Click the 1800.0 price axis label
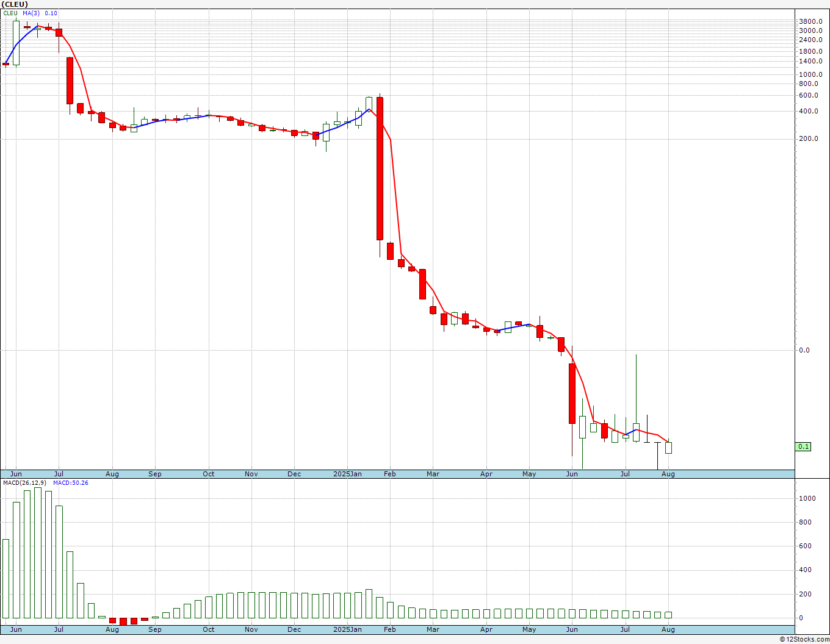This screenshot has height=644, width=830. 810,51
